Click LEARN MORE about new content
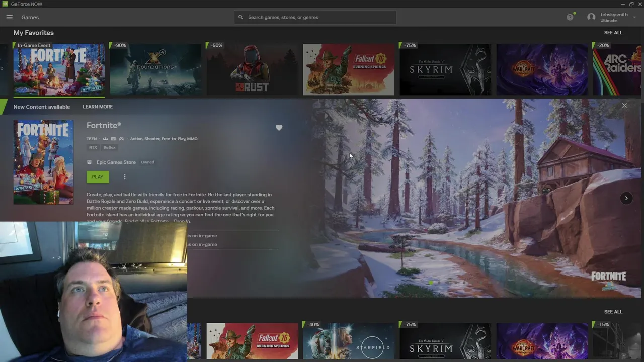This screenshot has width=644, height=362. (98, 107)
